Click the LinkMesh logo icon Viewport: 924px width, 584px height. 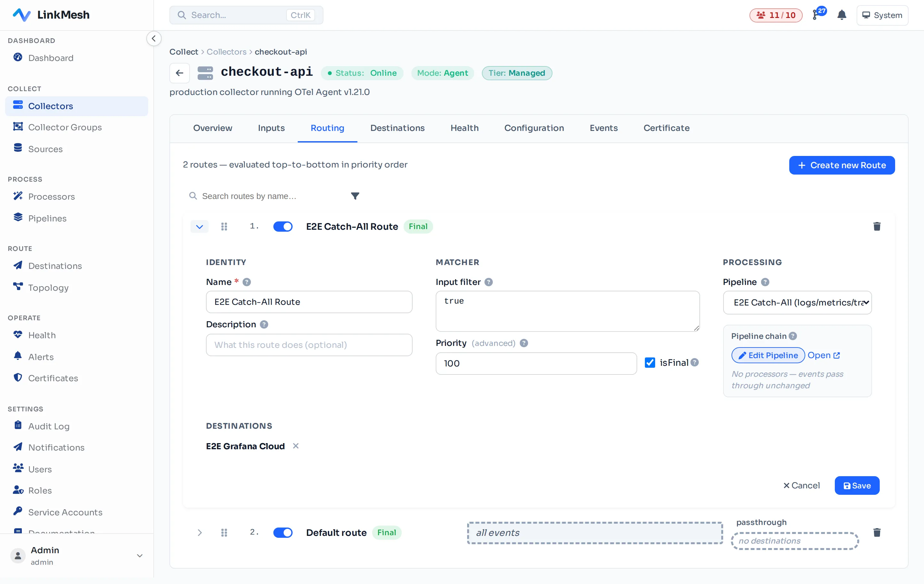(21, 15)
